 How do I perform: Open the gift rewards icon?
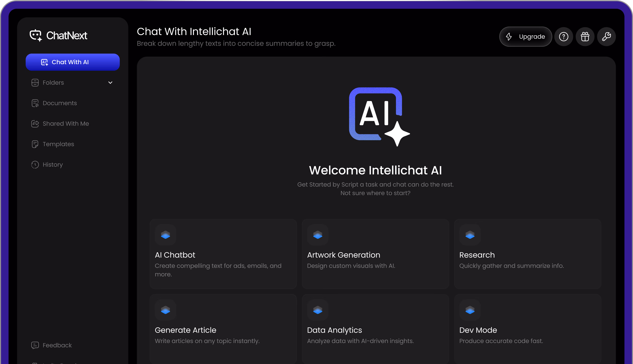585,37
